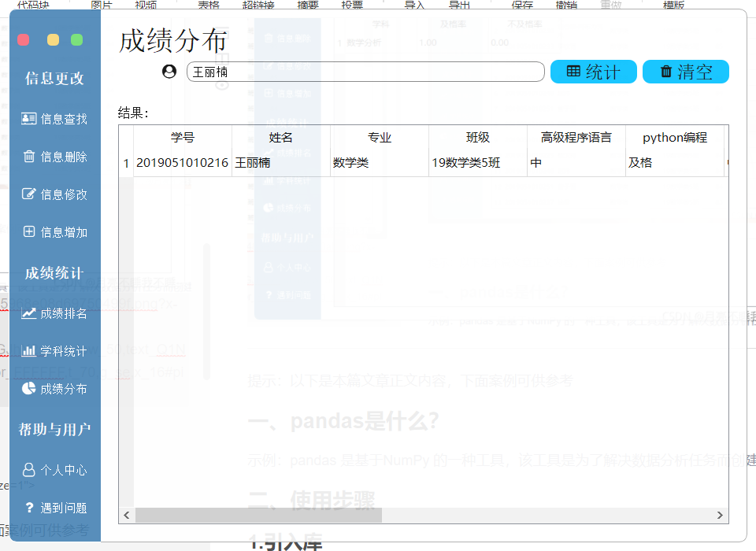Click the yellow minimize window dot
Viewport: 756px width, 551px height.
(53, 39)
